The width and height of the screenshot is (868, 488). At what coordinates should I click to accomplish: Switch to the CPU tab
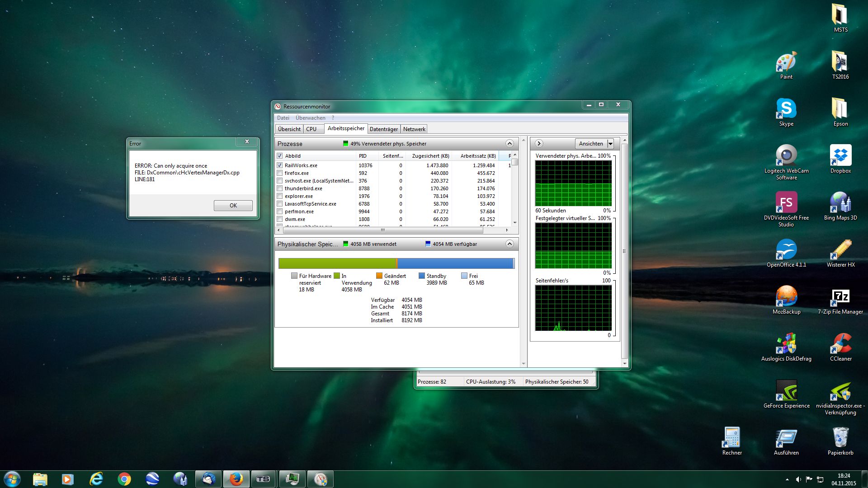tap(311, 129)
